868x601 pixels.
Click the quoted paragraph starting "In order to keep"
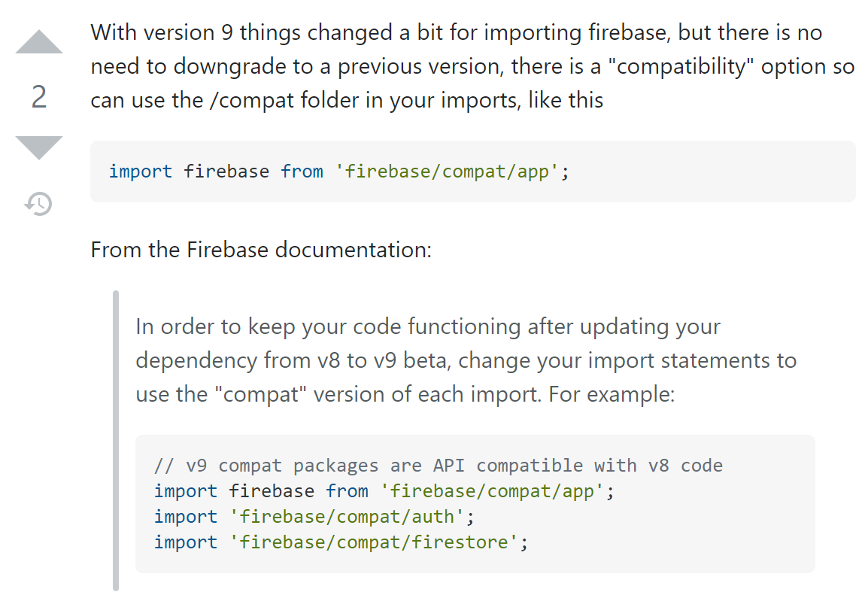click(x=466, y=360)
